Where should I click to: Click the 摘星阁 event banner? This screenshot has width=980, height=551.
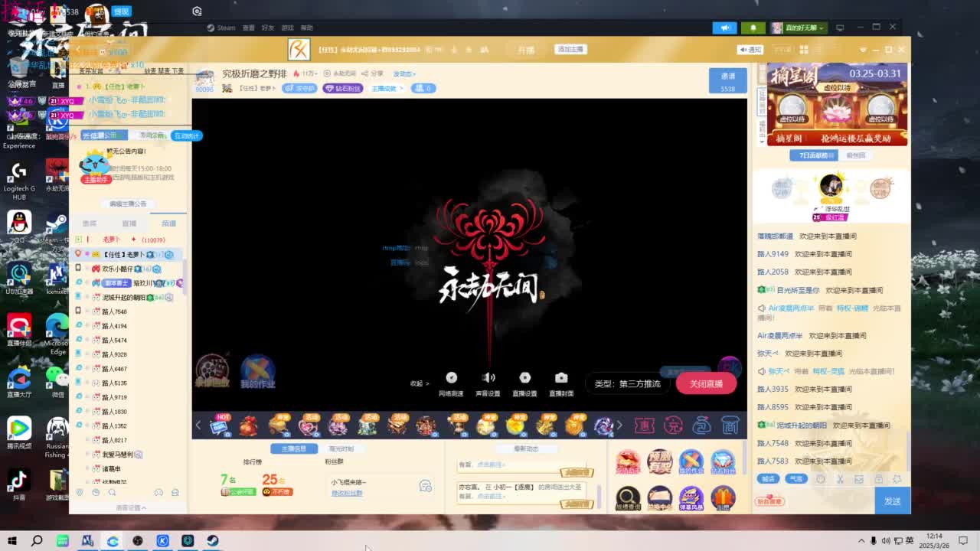[837, 104]
